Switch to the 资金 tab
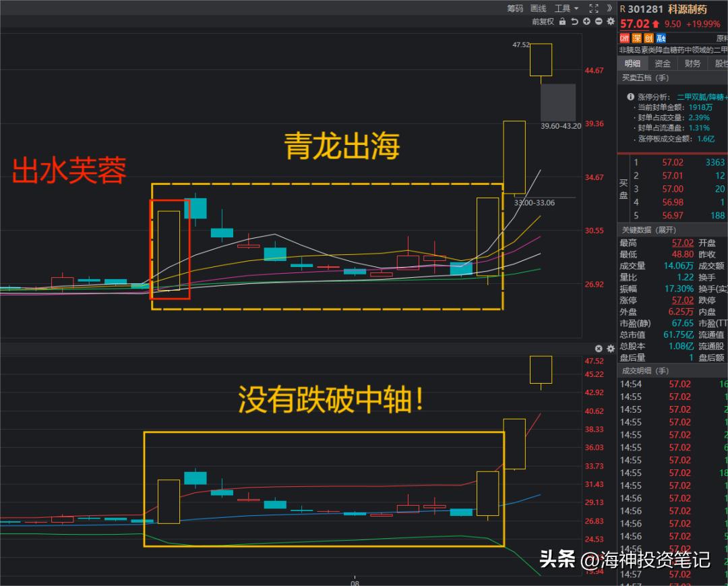The width and height of the screenshot is (728, 586). 663,63
